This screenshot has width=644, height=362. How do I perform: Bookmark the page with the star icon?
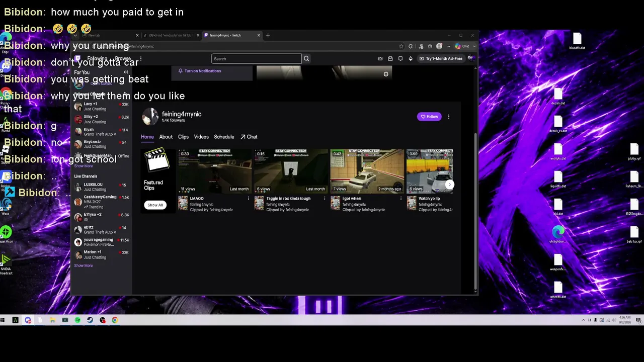pyautogui.click(x=401, y=46)
